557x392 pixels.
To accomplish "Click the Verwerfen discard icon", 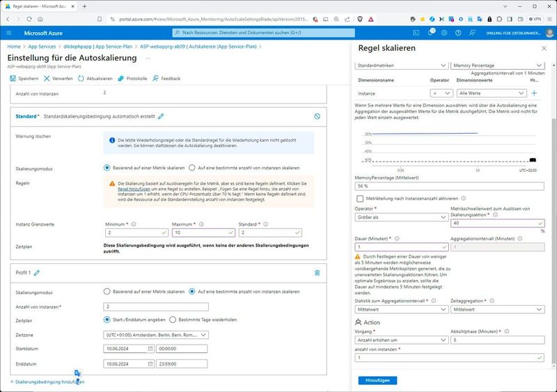I will (47, 79).
